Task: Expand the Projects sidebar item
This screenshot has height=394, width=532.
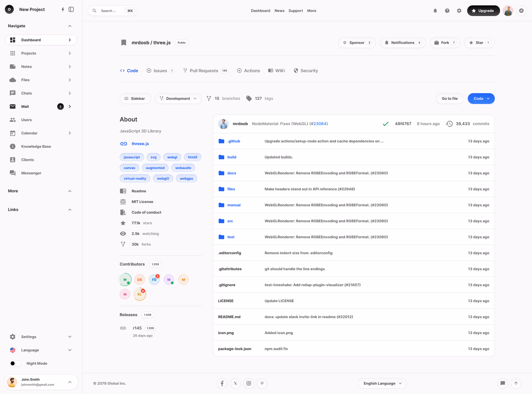Action: pos(70,53)
